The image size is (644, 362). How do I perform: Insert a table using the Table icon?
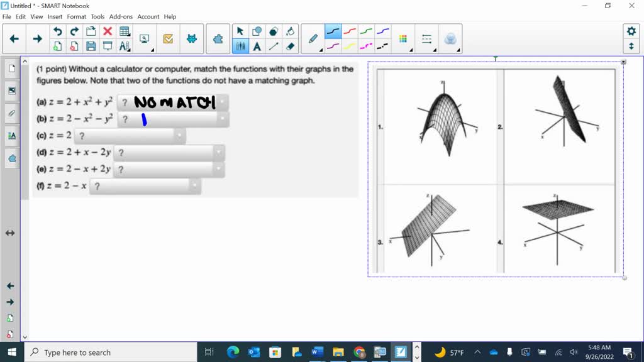pos(124,30)
